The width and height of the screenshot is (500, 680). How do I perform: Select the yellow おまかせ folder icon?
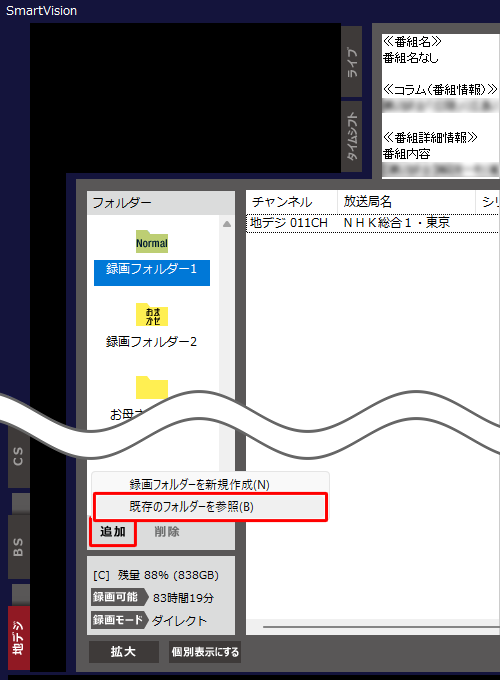tap(152, 314)
